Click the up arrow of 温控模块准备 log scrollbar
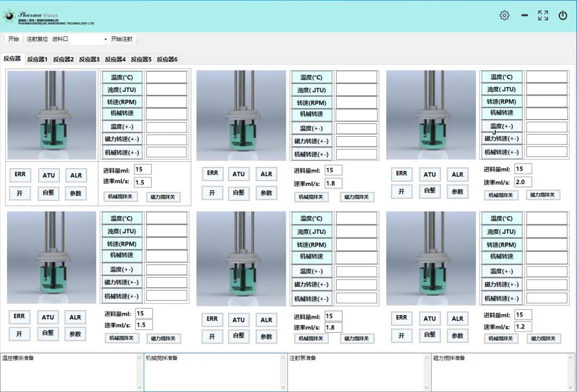 [x=139, y=357]
